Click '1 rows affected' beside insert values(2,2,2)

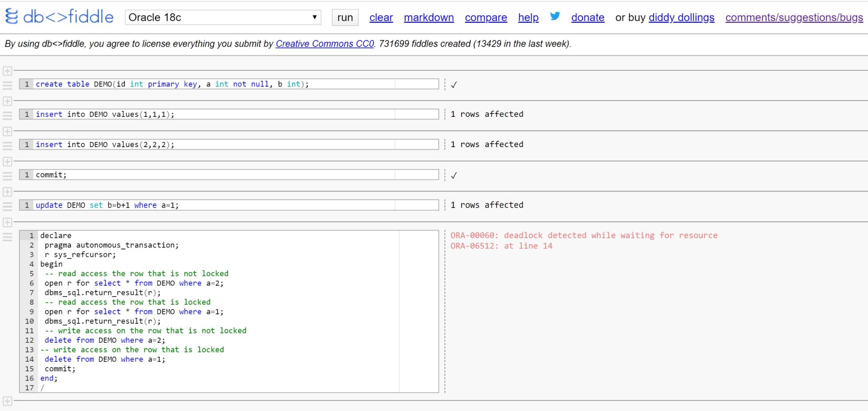(487, 144)
